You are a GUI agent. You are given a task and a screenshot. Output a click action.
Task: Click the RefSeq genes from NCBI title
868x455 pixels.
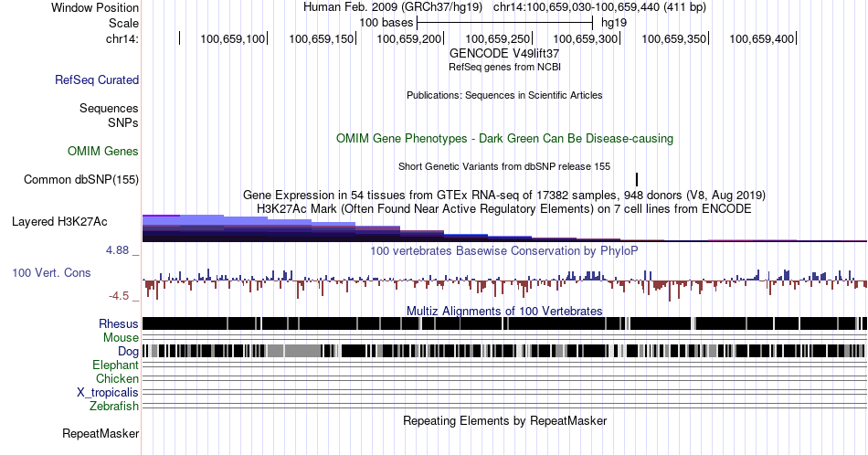coord(504,67)
